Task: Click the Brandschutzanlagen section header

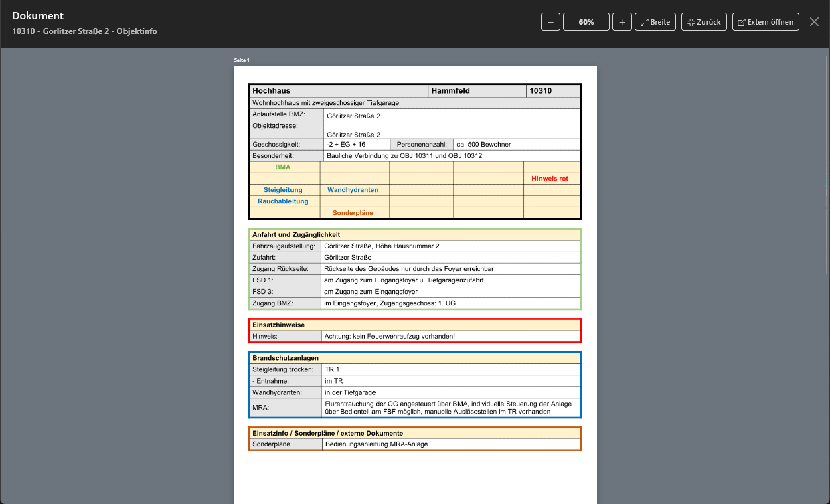Action: pyautogui.click(x=285, y=358)
